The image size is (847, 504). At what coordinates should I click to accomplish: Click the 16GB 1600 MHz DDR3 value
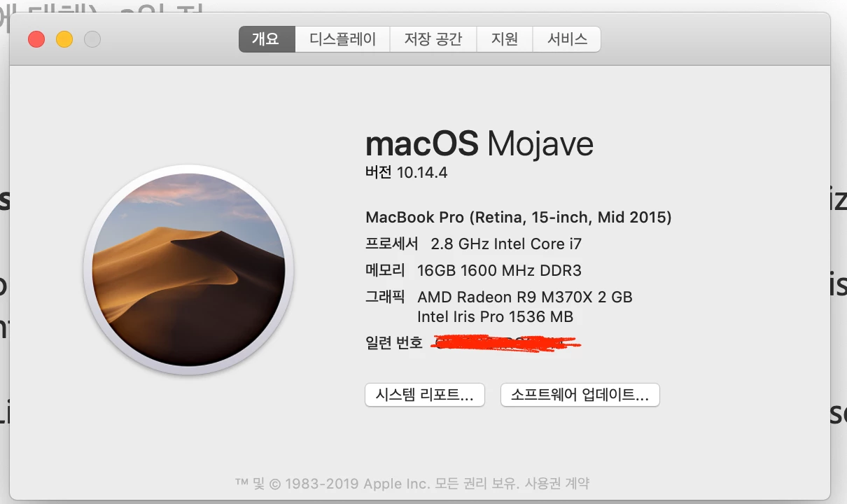499,271
